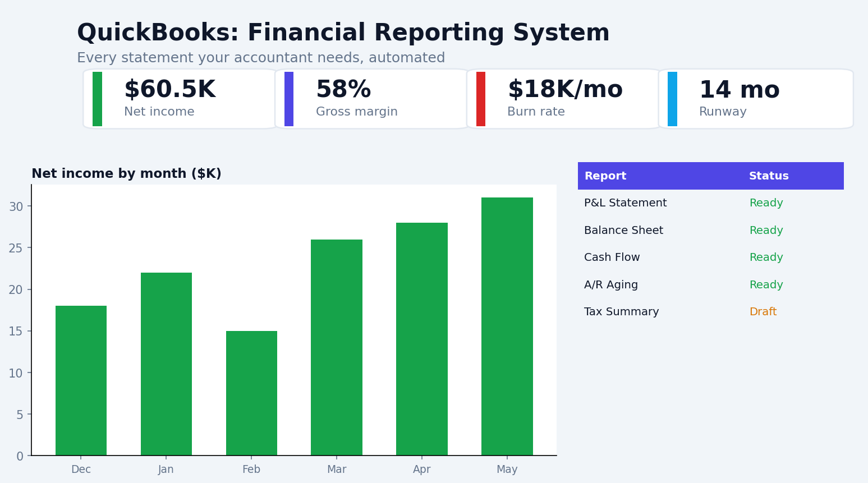Click the Dec label on the x-axis
The height and width of the screenshot is (483, 868).
point(81,470)
